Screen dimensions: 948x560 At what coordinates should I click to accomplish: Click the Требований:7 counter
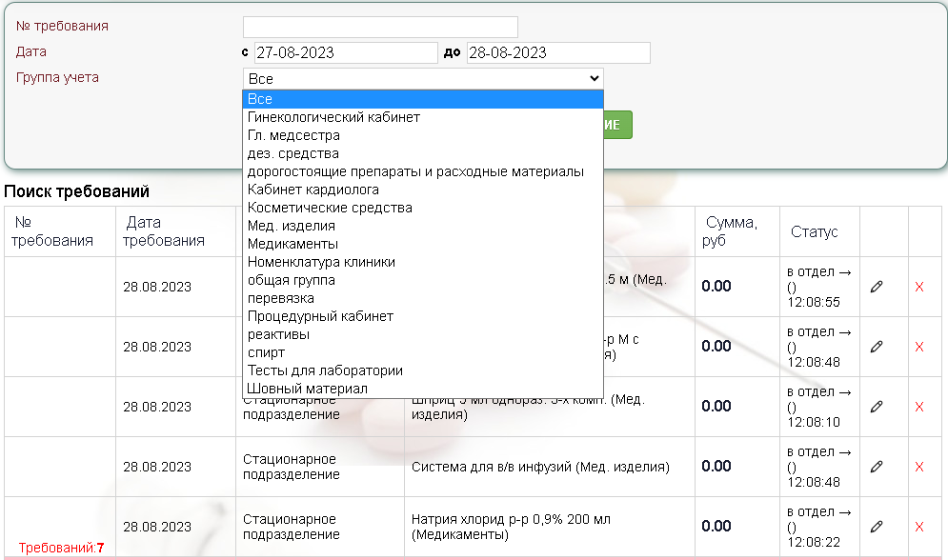[x=61, y=548]
